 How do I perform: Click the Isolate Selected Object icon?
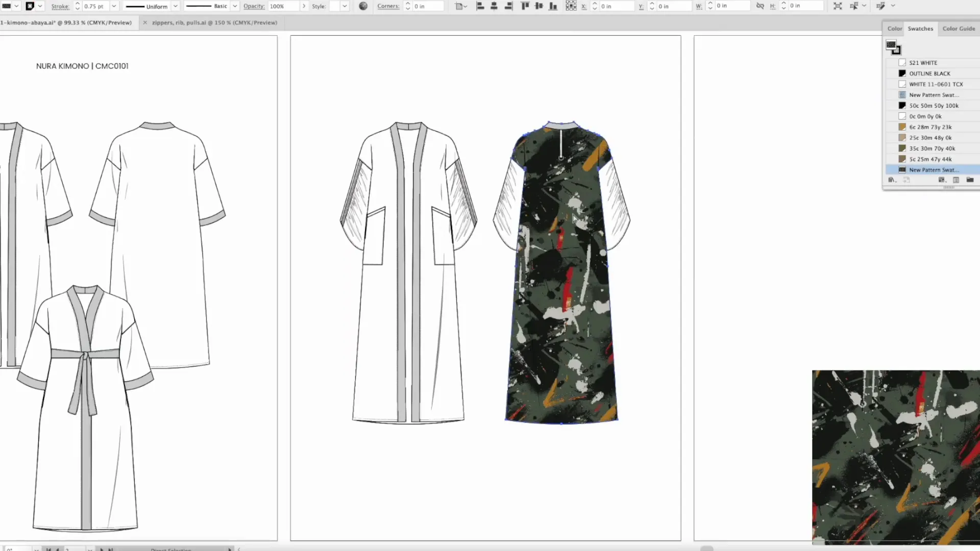pos(838,6)
